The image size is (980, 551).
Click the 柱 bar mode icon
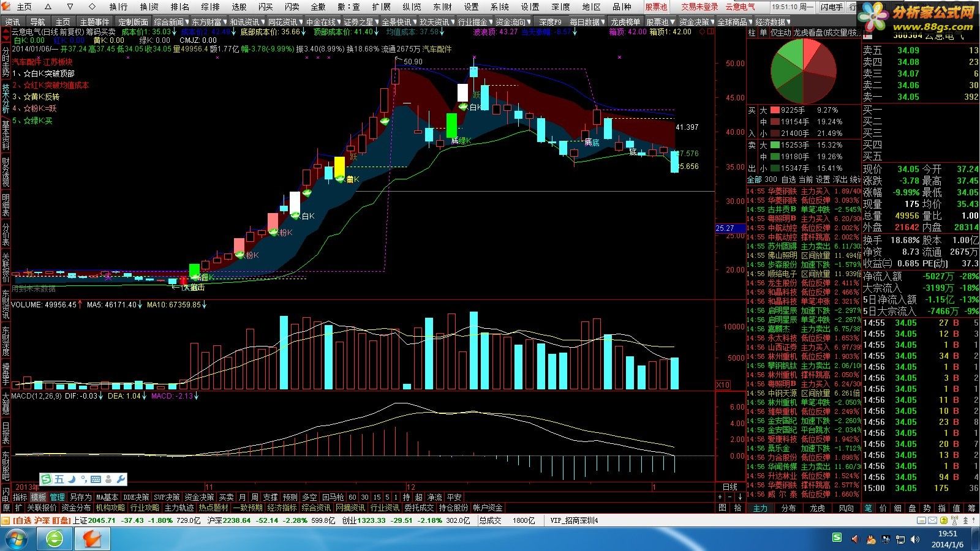pyautogui.click(x=752, y=32)
